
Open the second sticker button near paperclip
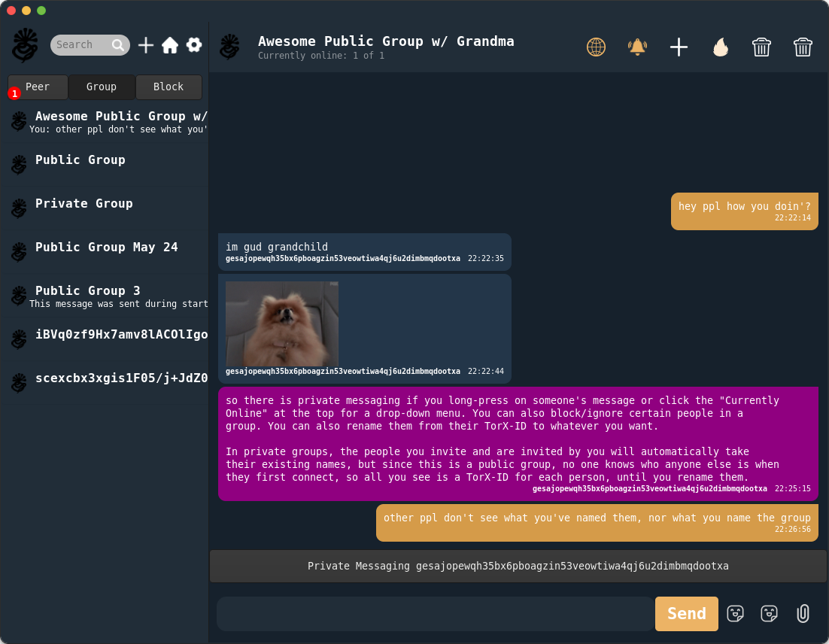(x=770, y=613)
